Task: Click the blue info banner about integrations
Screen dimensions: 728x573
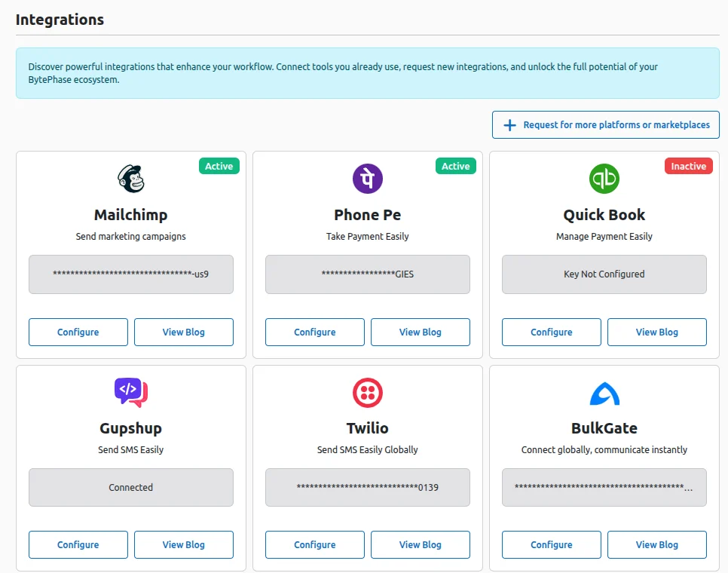Action: click(x=368, y=73)
